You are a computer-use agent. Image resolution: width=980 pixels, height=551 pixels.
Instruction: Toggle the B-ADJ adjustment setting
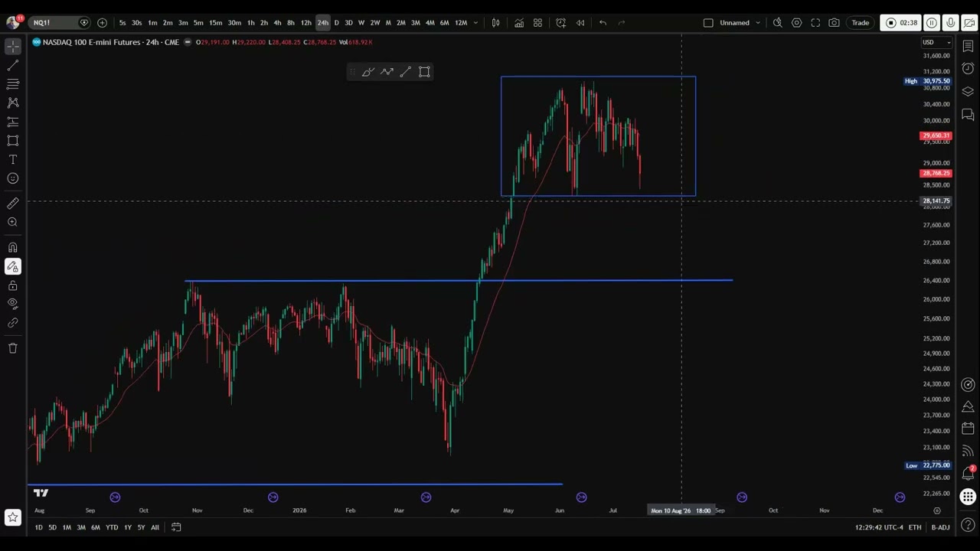click(940, 527)
